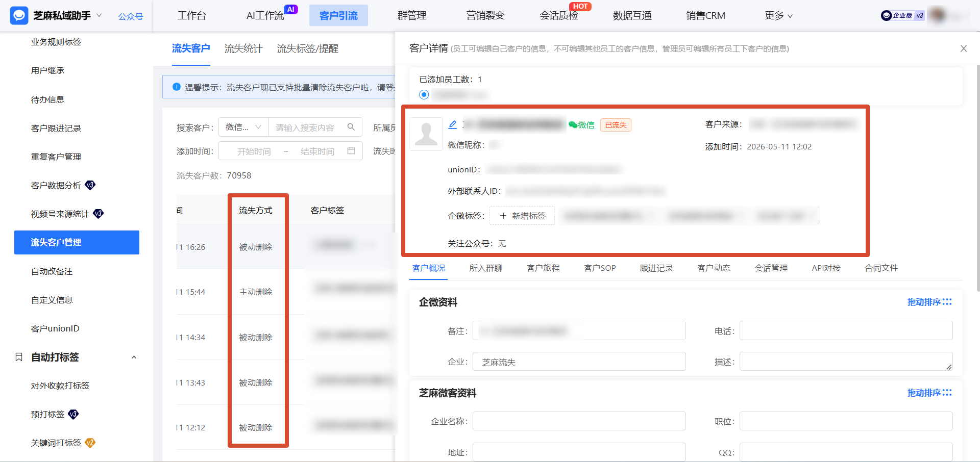Switch to the API对接 tab
Image resolution: width=980 pixels, height=462 pixels.
coord(826,268)
